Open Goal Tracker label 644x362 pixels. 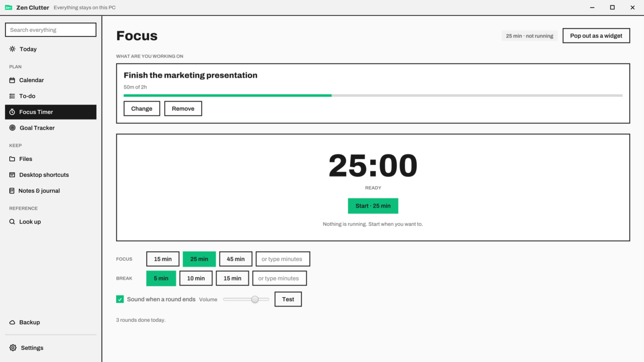[37, 128]
